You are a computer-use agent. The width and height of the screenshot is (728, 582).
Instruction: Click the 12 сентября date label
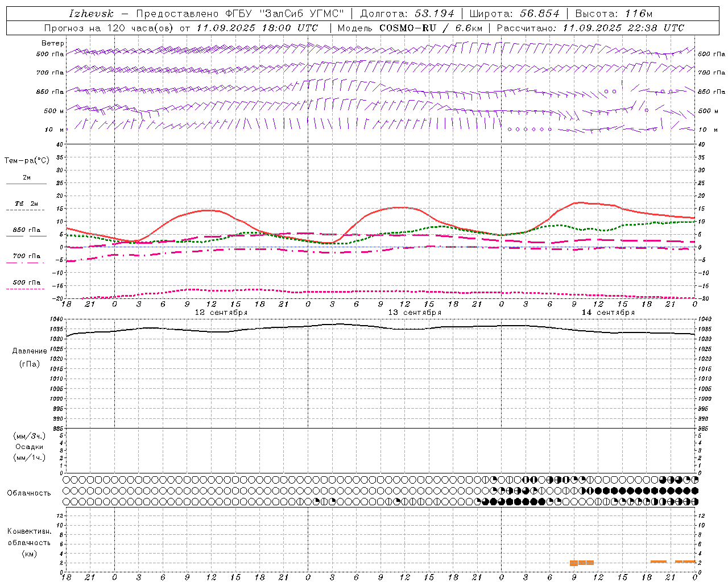(x=221, y=313)
